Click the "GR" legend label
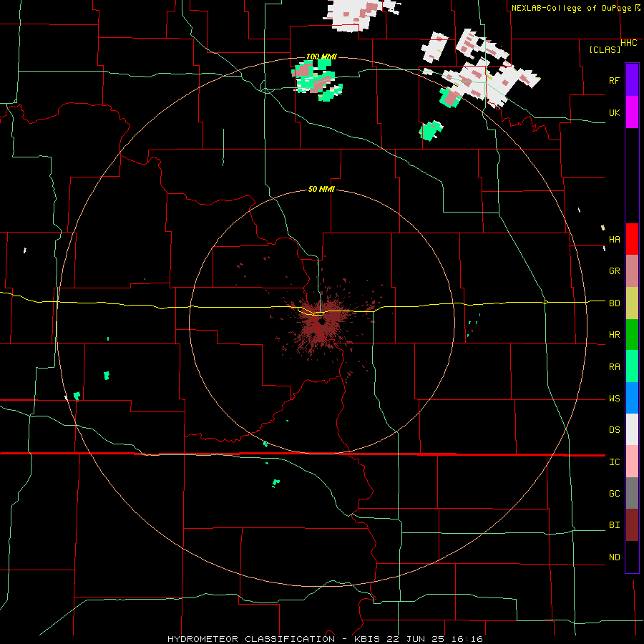The width and height of the screenshot is (644, 644). click(x=614, y=271)
